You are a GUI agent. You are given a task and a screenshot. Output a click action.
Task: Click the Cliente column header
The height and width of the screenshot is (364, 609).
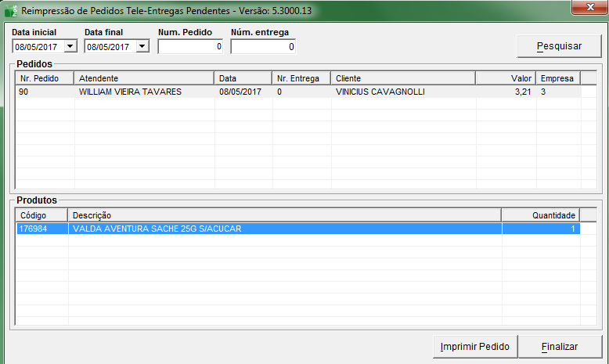click(x=402, y=78)
